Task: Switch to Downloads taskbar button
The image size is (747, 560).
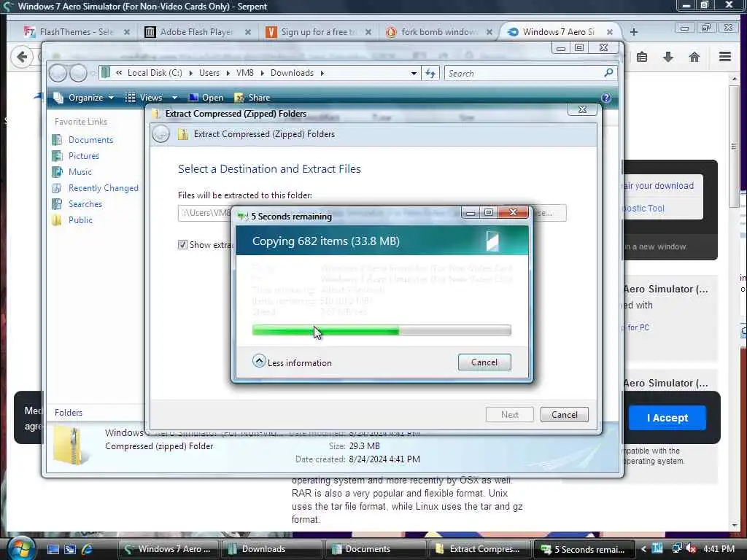Action: [x=271, y=549]
